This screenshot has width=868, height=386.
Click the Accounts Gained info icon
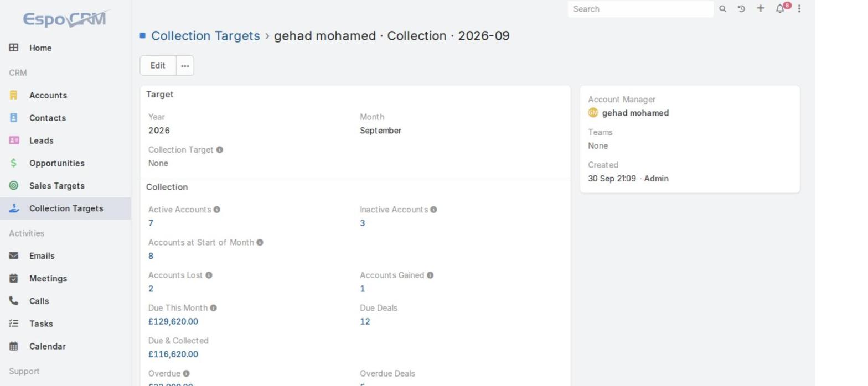[x=430, y=275]
